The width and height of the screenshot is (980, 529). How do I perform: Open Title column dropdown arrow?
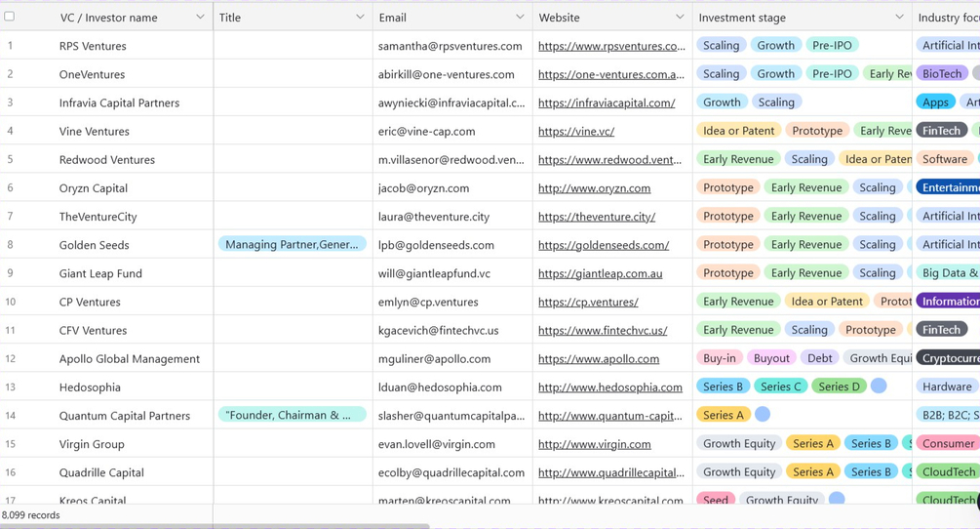[360, 17]
